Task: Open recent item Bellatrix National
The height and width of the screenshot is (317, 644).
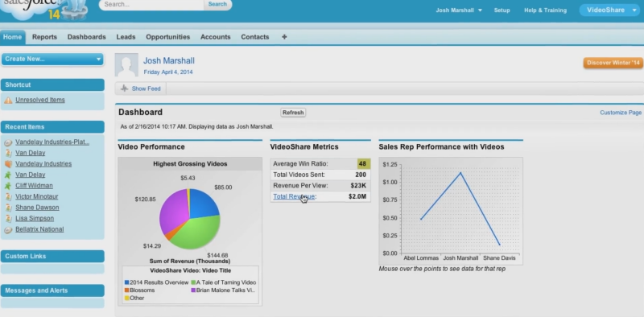Action: (39, 229)
